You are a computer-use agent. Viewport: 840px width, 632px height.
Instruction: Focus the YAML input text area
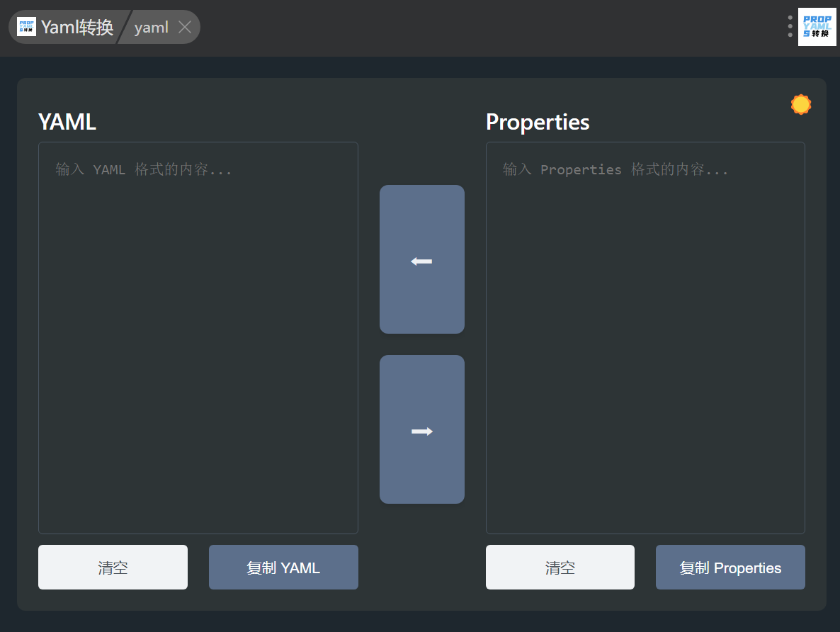coord(198,354)
